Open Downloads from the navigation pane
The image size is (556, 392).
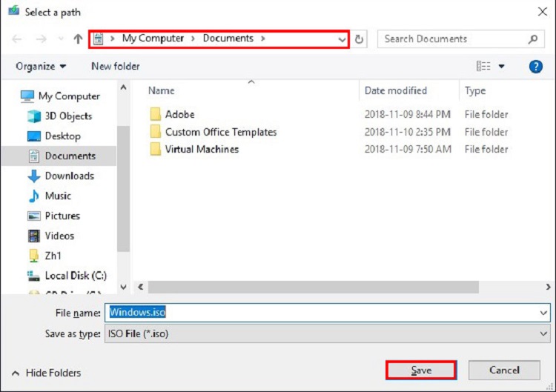(69, 176)
